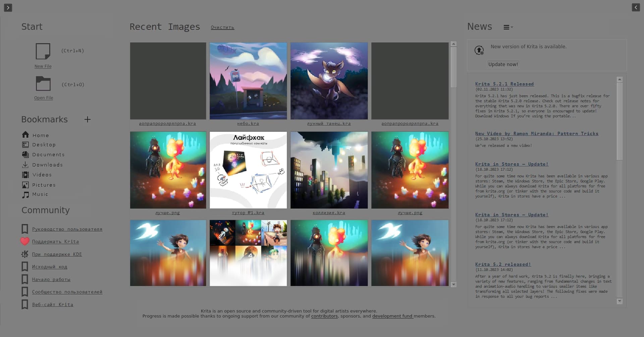This screenshot has width=644, height=337.
Task: Open the Поддержать Krita link
Action: pyautogui.click(x=55, y=242)
